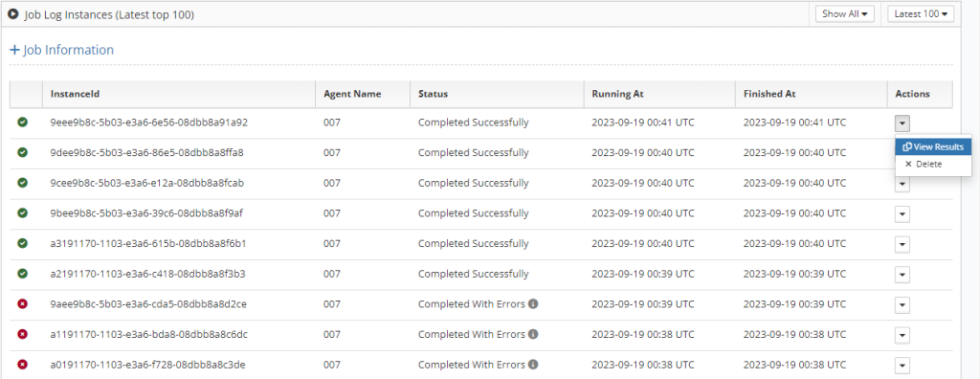Select instance ID 9cee9b8c-5b03-e3a6-e12a-08dbb8a8fcab
The image size is (980, 379).
pyautogui.click(x=146, y=183)
